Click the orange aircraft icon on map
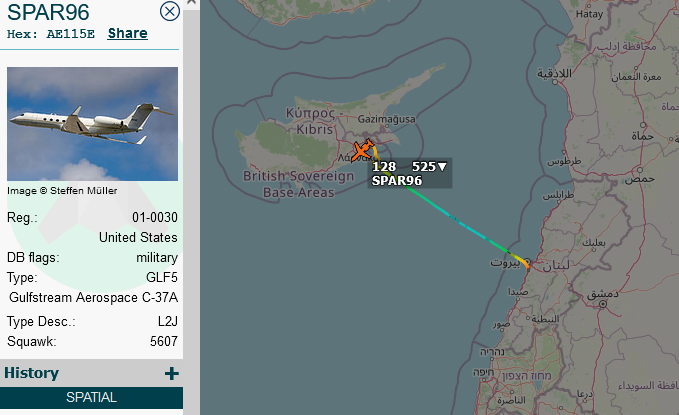This screenshot has height=415, width=679. click(362, 151)
